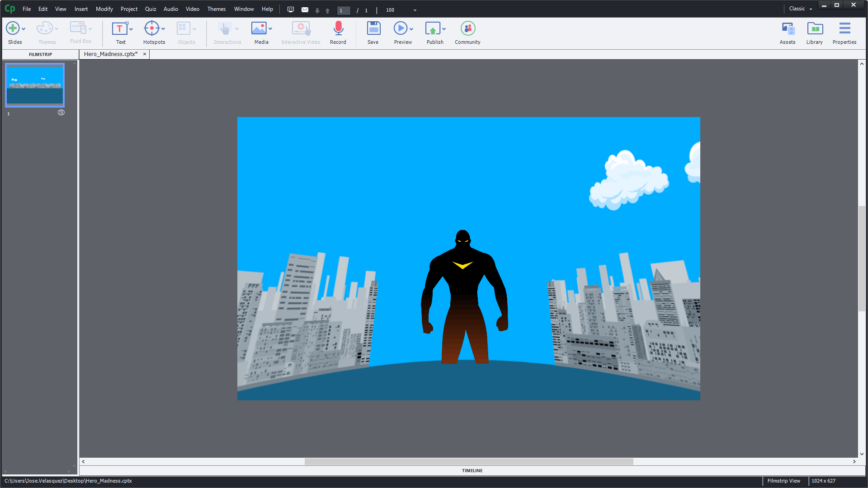Expand the TIMELINE panel

pos(472,470)
